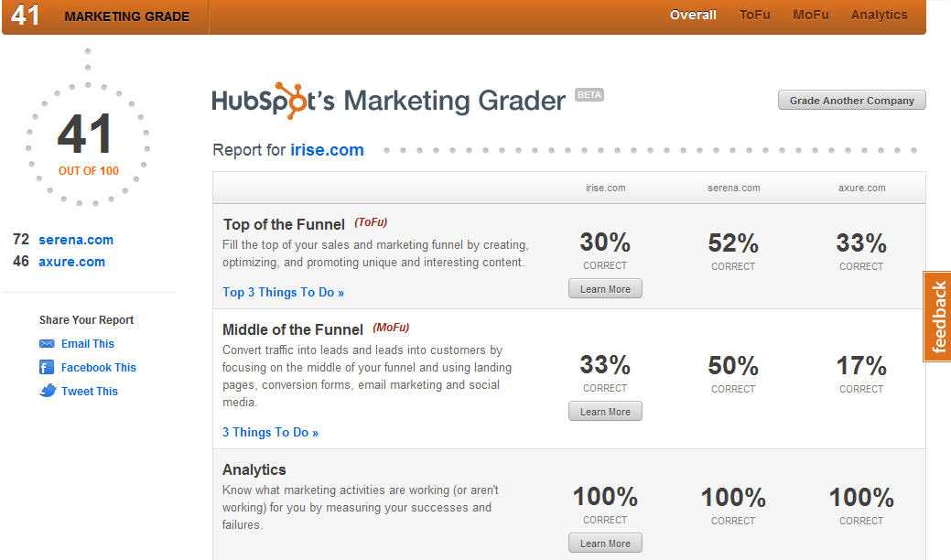This screenshot has width=951, height=560.
Task: Select the BETA badge next to Marketing Grader
Action: click(x=589, y=93)
